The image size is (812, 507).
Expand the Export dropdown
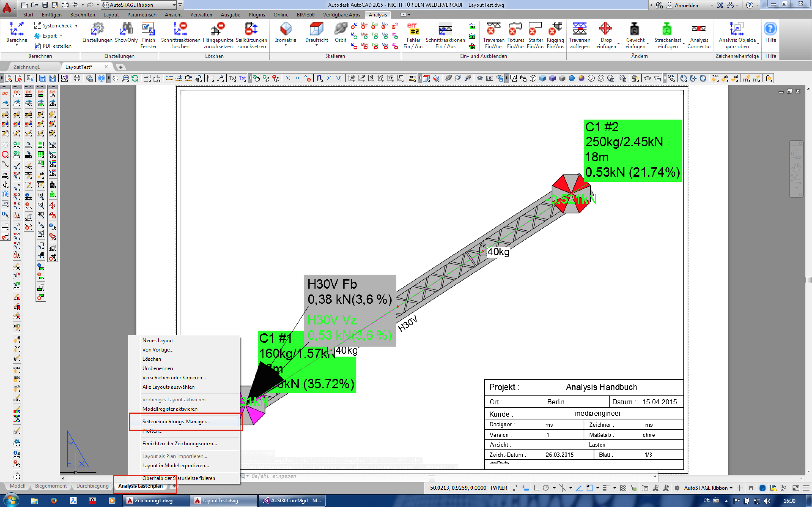click(61, 36)
